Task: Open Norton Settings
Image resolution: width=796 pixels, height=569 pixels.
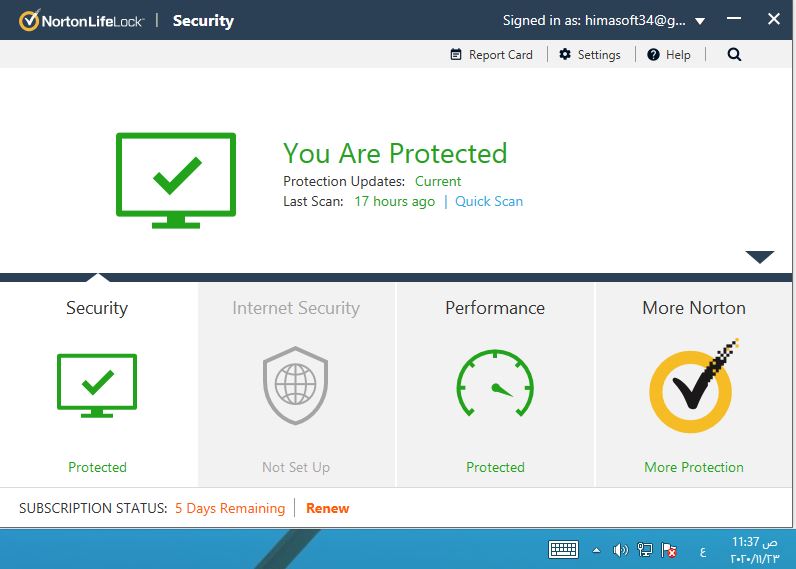Action: click(x=590, y=54)
